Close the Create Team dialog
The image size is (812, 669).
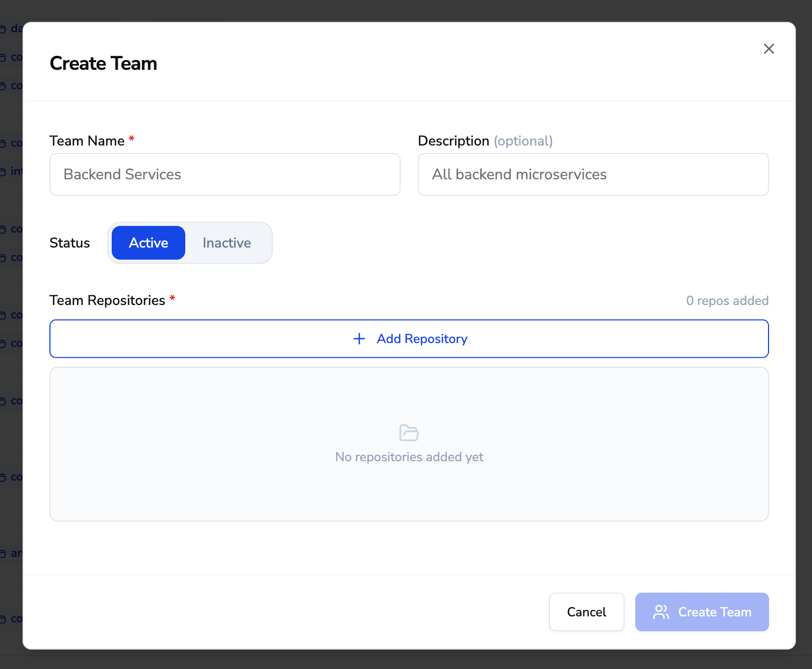point(769,49)
